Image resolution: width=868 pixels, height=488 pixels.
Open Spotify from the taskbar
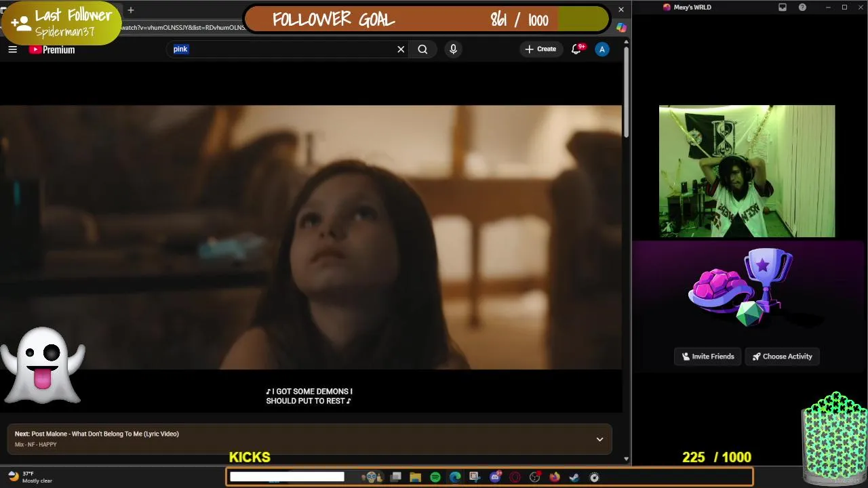point(435,477)
